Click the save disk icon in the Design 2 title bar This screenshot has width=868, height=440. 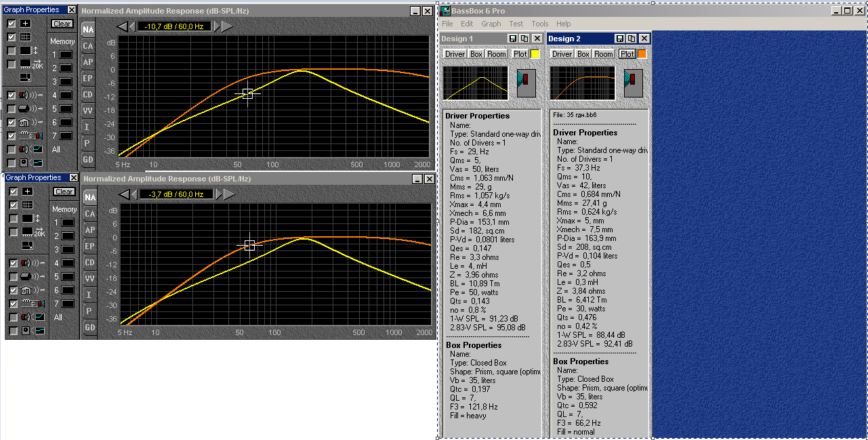[620, 39]
